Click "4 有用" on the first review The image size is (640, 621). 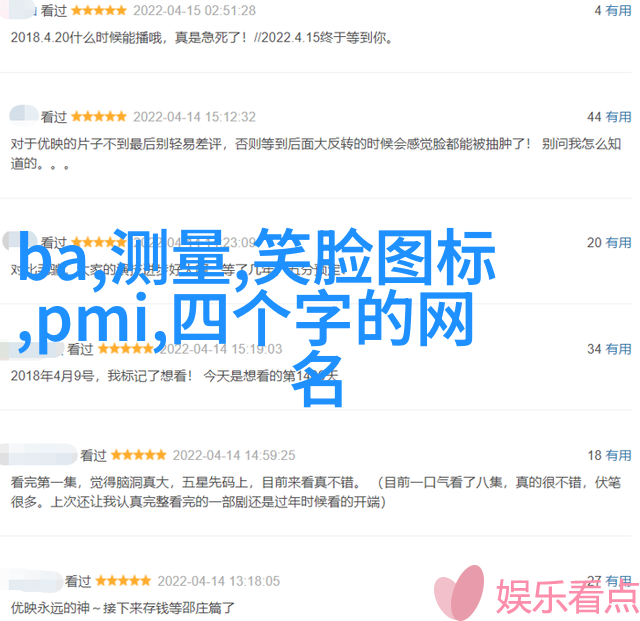click(613, 11)
